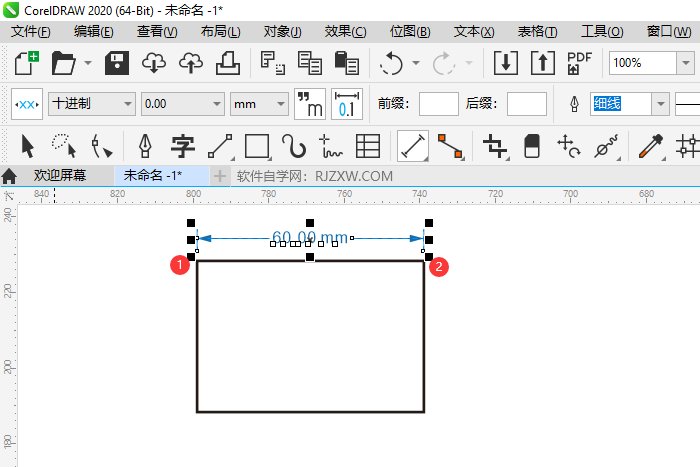This screenshot has width=700, height=467.
Task: Click the Home icon tab
Action: [9, 176]
